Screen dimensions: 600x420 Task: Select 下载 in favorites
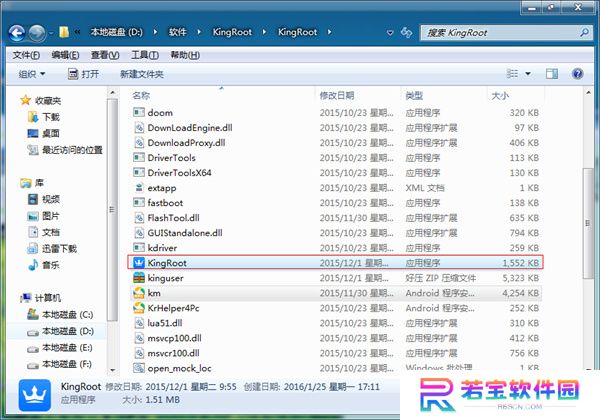click(51, 117)
